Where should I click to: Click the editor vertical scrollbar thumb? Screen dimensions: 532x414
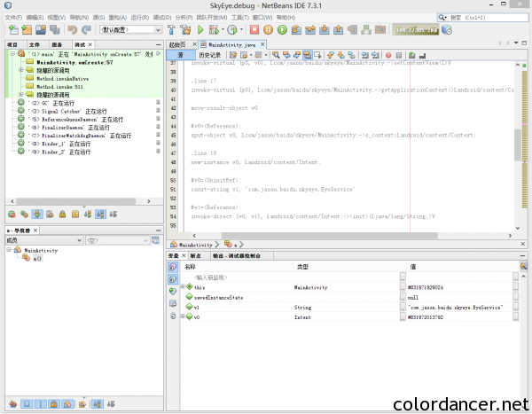coord(518,145)
